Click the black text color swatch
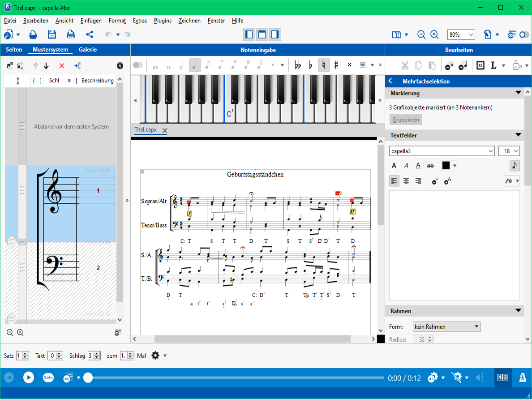The image size is (532, 399). [x=446, y=166]
